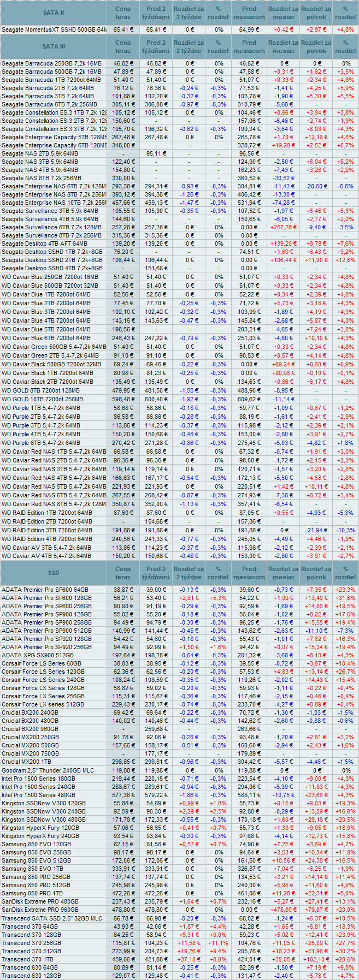Select Seagate Desktop 4TB AFT 64MB name

pyautogui.click(x=44, y=243)
